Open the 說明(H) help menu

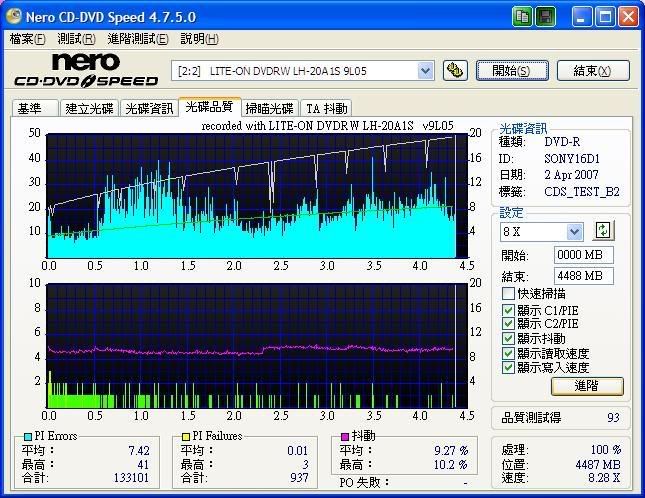[x=200, y=39]
